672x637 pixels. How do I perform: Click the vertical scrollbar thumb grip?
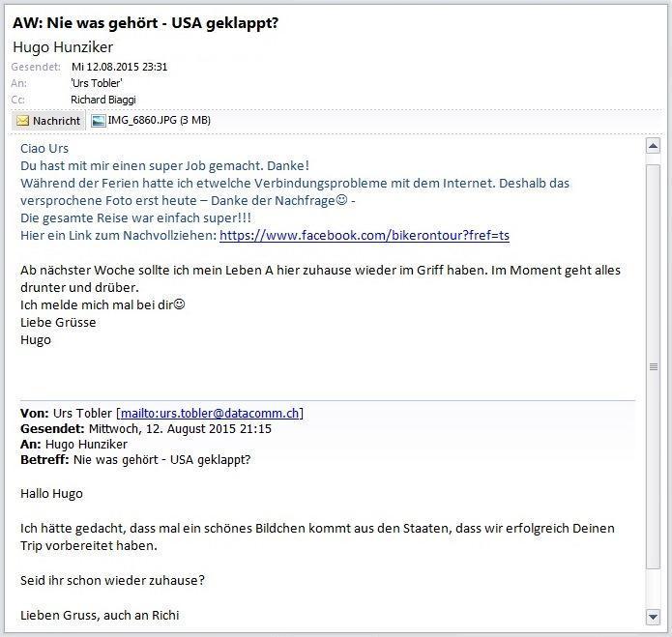point(653,366)
